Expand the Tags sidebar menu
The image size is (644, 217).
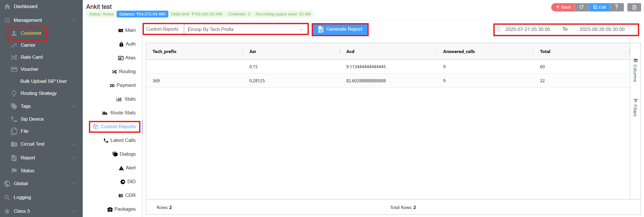74,106
